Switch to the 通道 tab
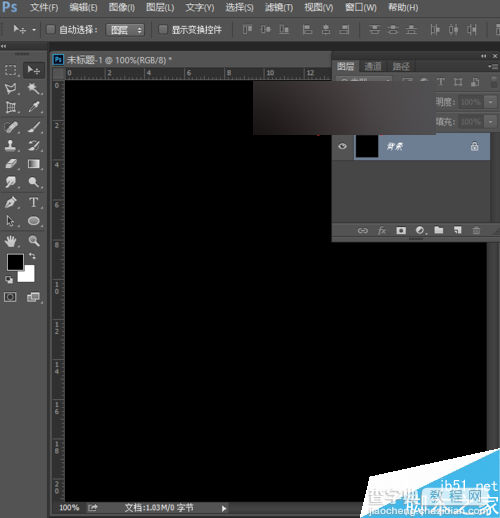Image resolution: width=500 pixels, height=518 pixels. click(x=373, y=66)
